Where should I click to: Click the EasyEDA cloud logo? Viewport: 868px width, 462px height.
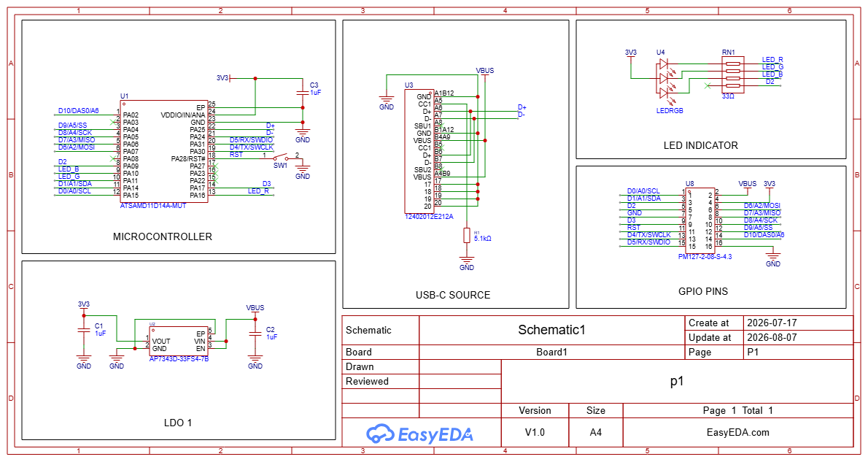click(380, 434)
